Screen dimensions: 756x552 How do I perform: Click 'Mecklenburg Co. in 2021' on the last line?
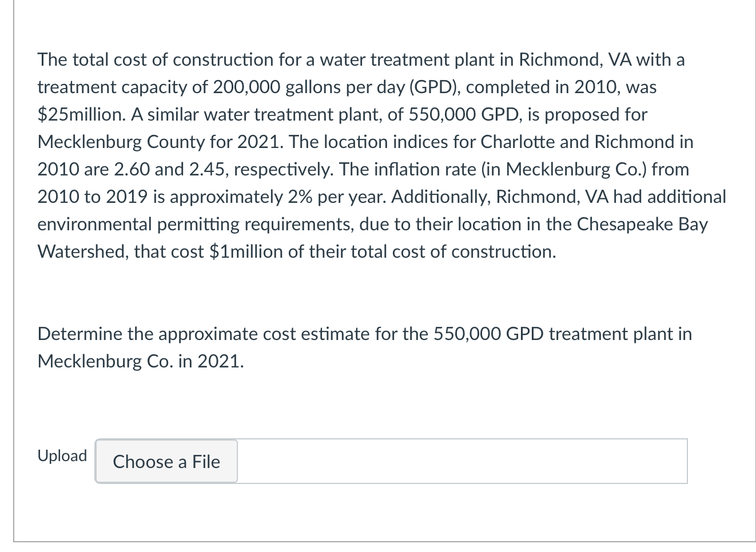[140, 362]
